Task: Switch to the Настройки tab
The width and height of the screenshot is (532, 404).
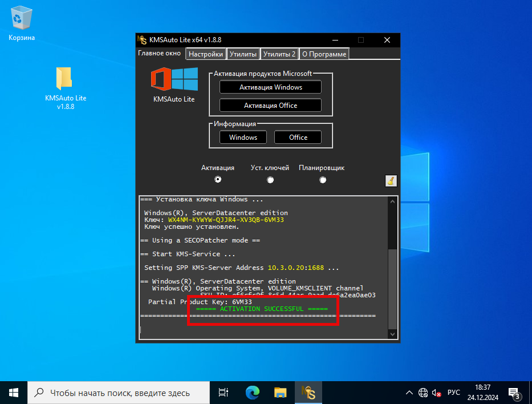Action: 205,54
